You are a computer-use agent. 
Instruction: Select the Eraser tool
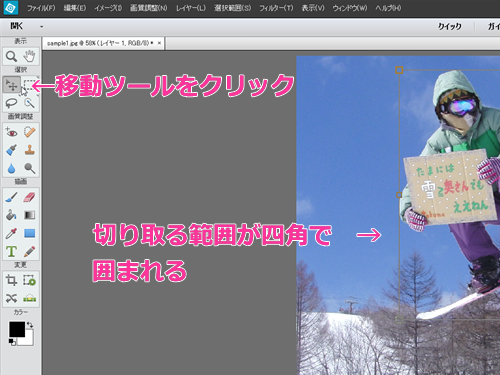coord(29,197)
